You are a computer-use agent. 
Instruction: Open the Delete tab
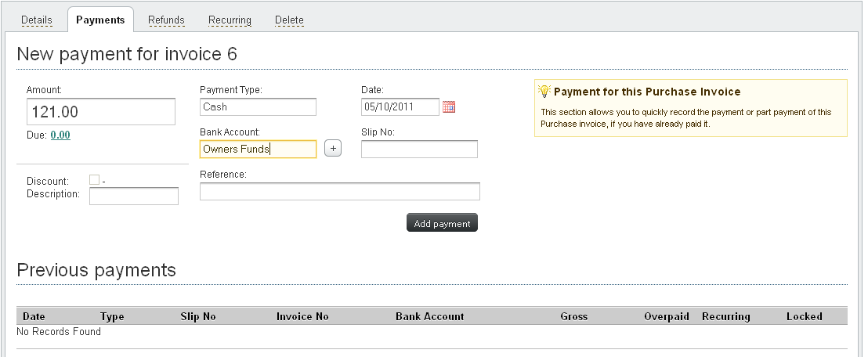(x=289, y=20)
